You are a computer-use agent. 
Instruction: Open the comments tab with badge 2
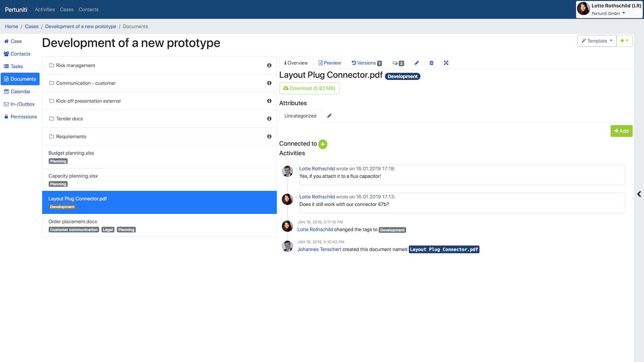tap(398, 63)
